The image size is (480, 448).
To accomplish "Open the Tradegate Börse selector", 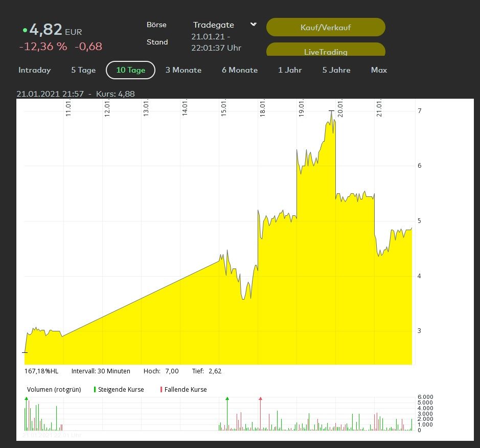I will coord(214,25).
